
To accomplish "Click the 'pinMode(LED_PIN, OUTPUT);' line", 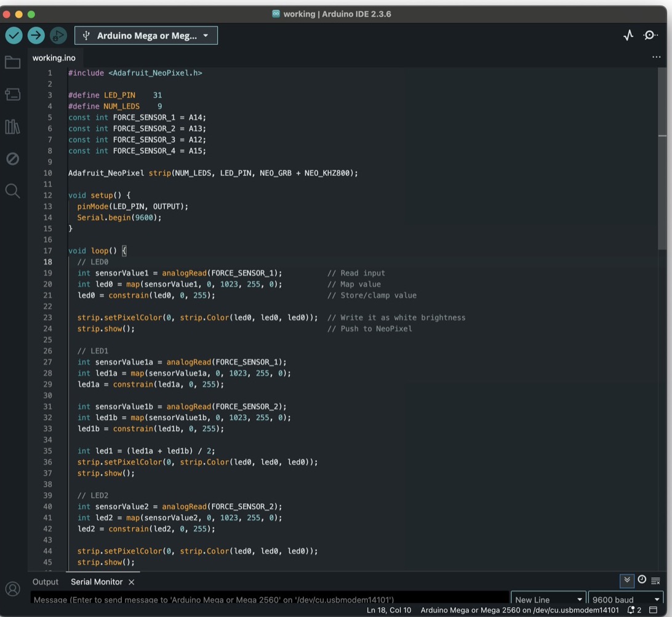I will (132, 207).
